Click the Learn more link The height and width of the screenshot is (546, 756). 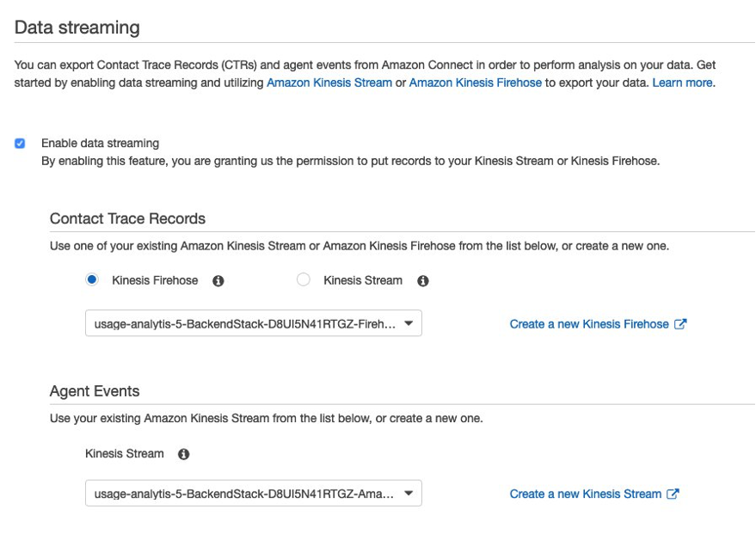tap(682, 83)
